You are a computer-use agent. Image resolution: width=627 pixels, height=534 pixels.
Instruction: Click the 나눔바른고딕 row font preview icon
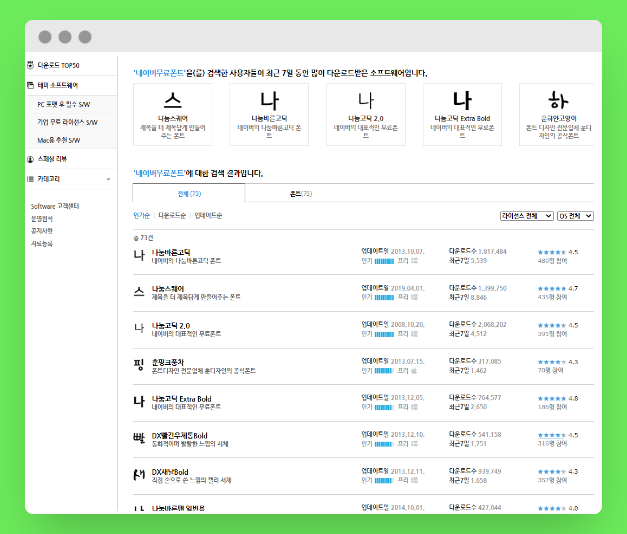pos(139,255)
